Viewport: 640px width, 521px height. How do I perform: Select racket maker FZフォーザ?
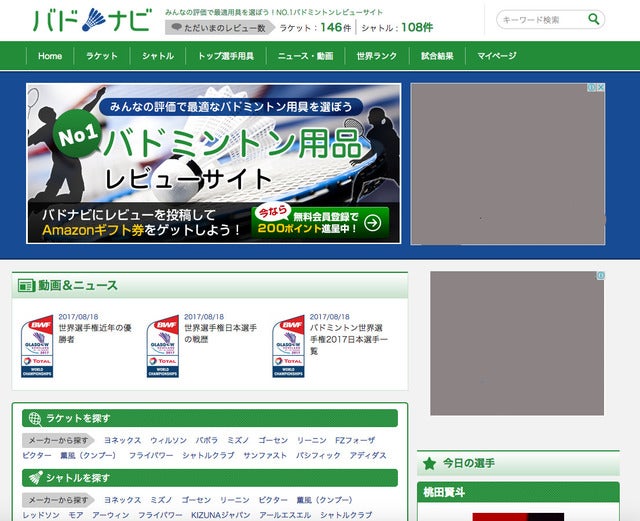[355, 440]
